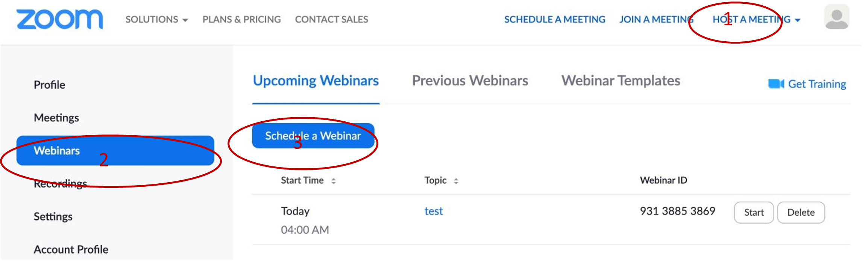Screen dimensions: 868x272
Task: Click the Zoom logo
Action: point(59,20)
